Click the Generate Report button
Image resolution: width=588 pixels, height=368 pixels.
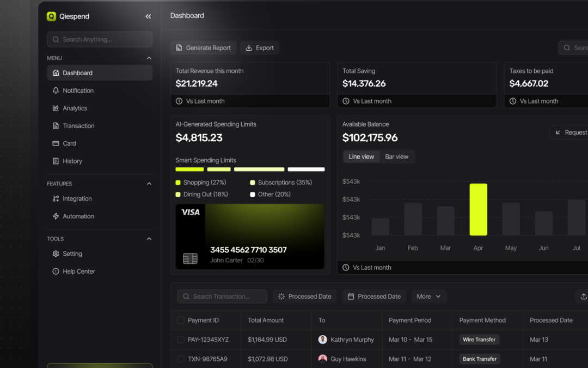(203, 48)
